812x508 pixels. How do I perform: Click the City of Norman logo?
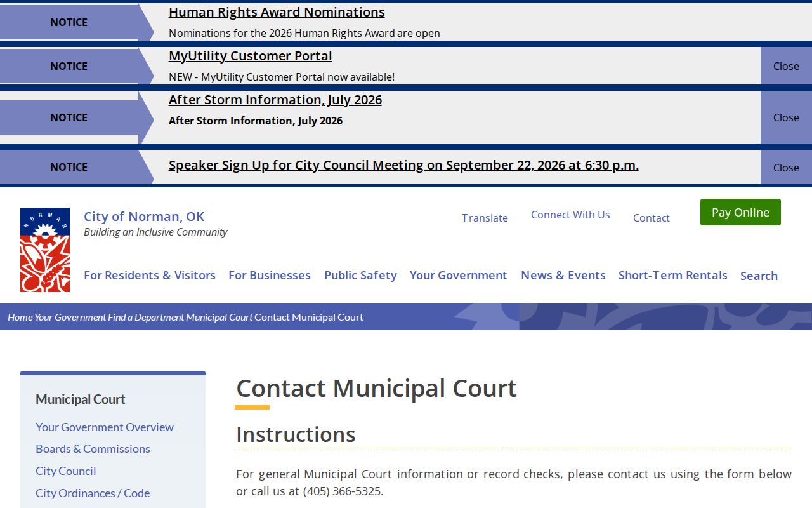click(45, 250)
